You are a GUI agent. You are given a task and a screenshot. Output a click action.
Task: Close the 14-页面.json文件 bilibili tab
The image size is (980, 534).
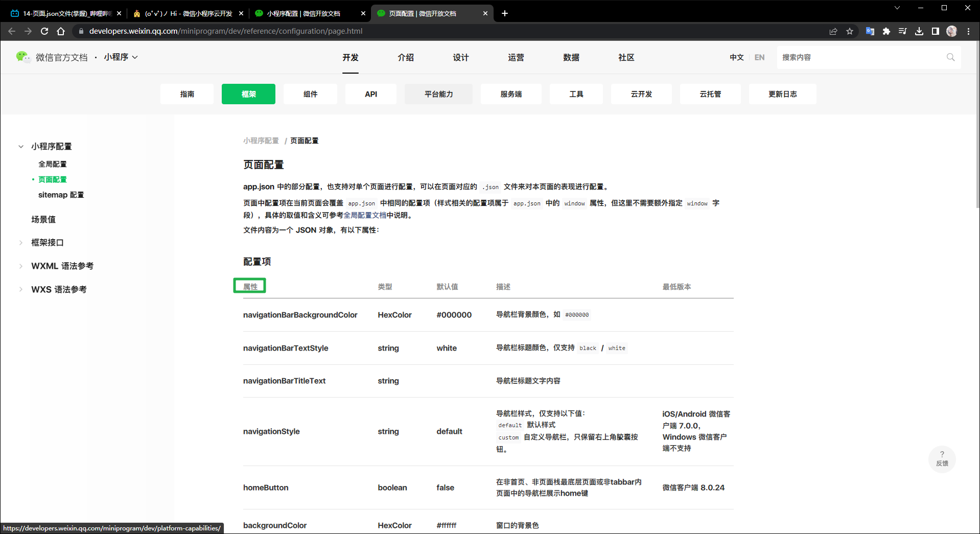click(119, 13)
